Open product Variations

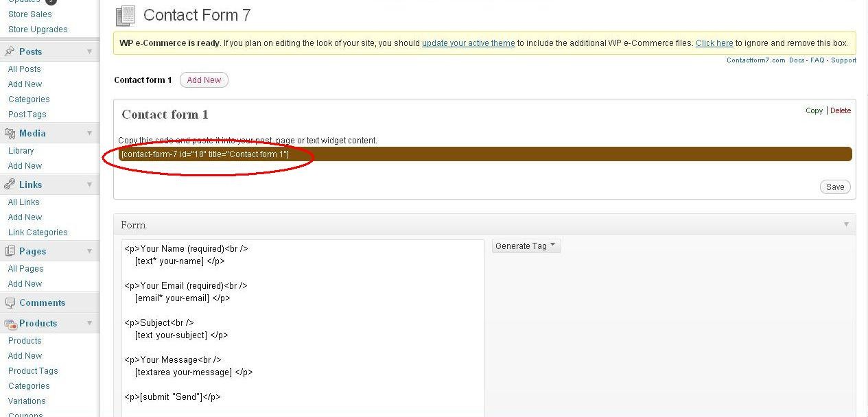click(x=27, y=401)
